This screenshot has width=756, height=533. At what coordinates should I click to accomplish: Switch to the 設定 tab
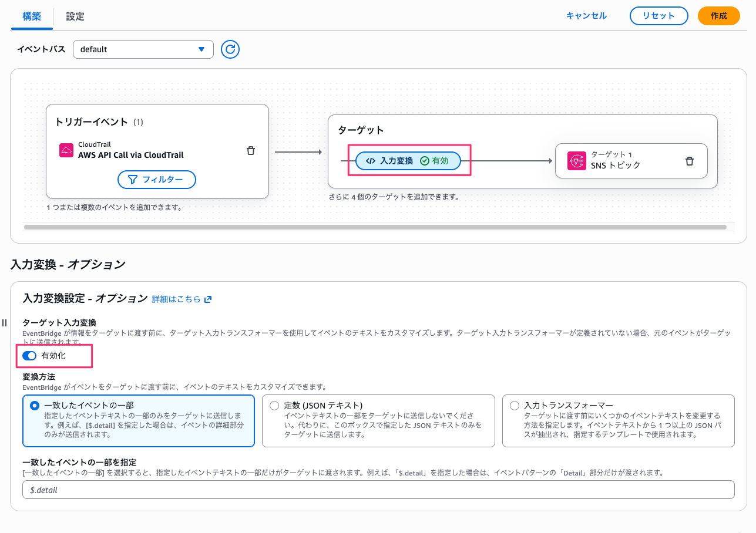pos(75,16)
